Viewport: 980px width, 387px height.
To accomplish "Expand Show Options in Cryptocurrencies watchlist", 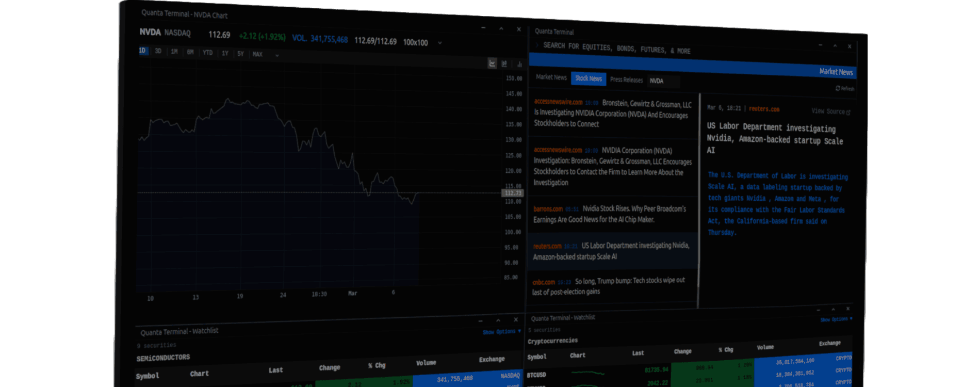I will coord(836,319).
